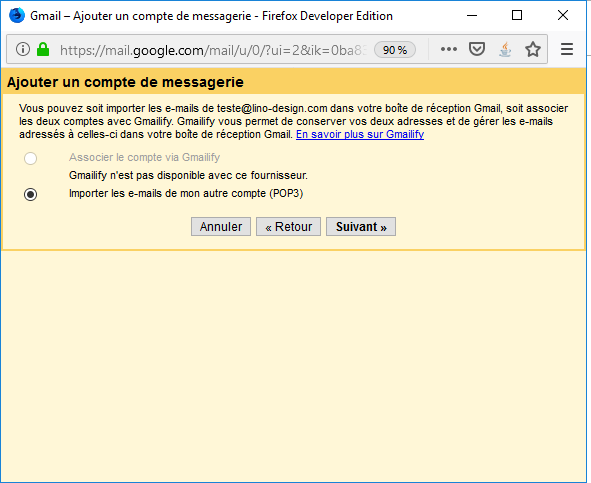Open the page actions three-dot menu
Screen dimensions: 591x483
pos(449,49)
